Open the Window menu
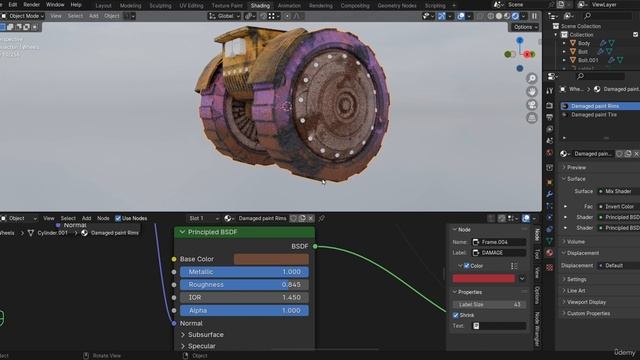The height and width of the screenshot is (360, 640). [55, 5]
